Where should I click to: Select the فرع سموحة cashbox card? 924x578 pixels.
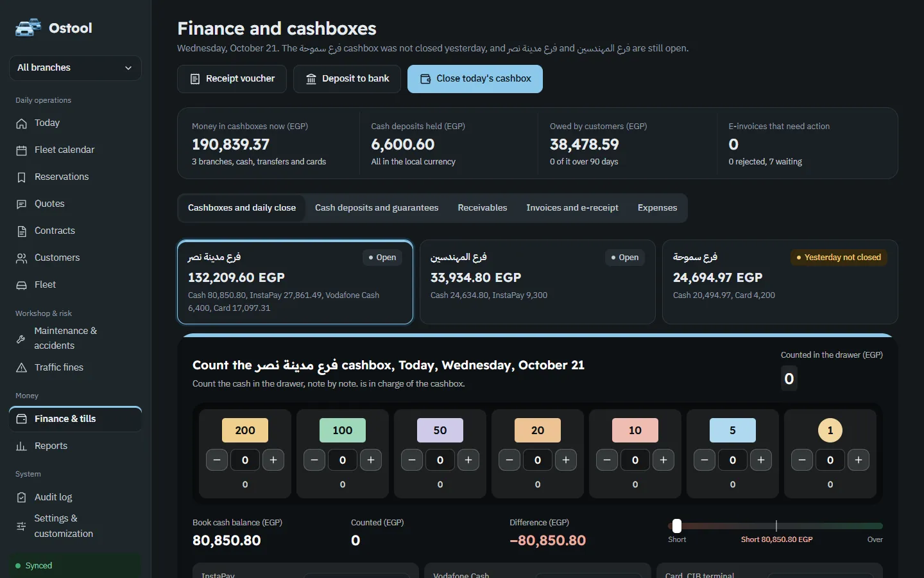(780, 282)
